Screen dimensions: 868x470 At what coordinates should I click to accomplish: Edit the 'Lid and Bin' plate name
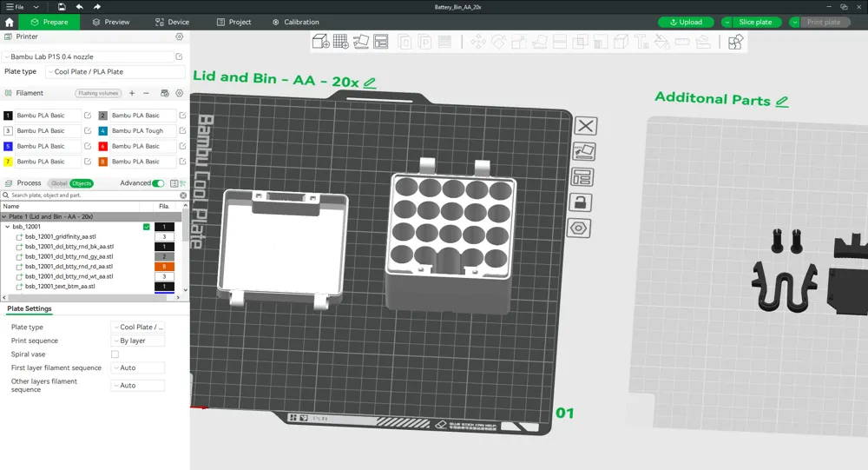371,83
